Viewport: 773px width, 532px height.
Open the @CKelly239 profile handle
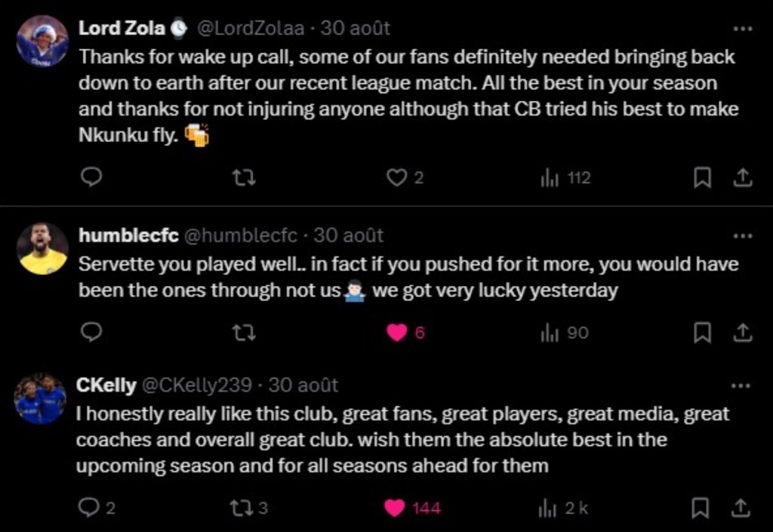196,386
